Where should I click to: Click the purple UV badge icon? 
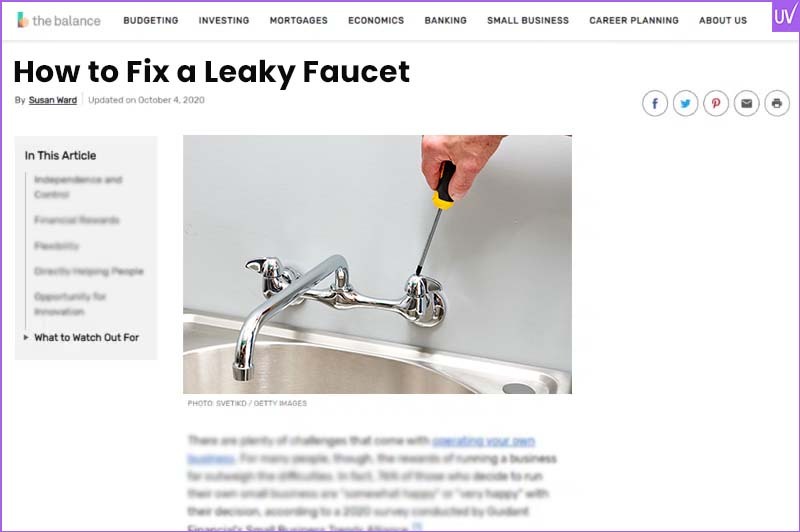[x=785, y=17]
